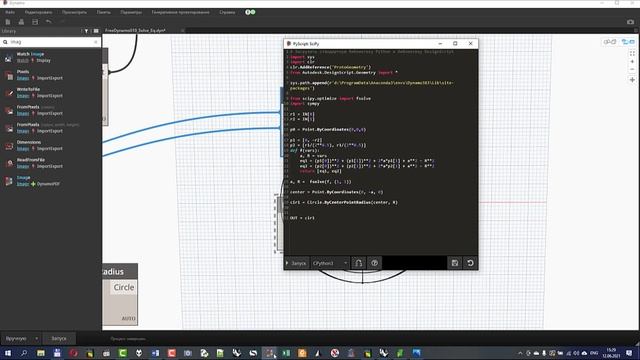Open the Редактировать menu
This screenshot has width=640, height=360.
[x=38, y=12]
